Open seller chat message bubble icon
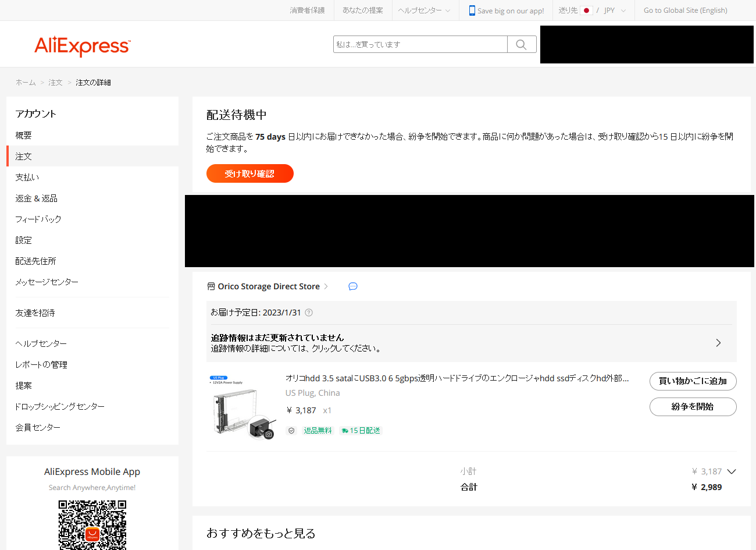756x550 pixels. click(353, 286)
